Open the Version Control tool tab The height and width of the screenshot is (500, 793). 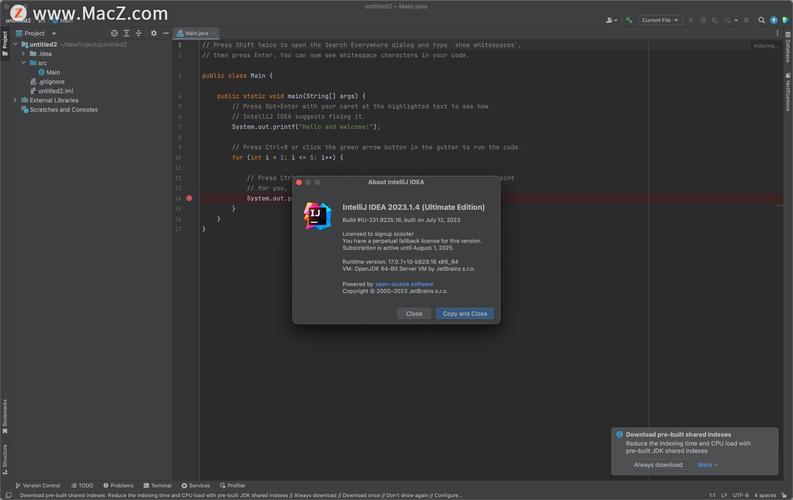[37, 485]
